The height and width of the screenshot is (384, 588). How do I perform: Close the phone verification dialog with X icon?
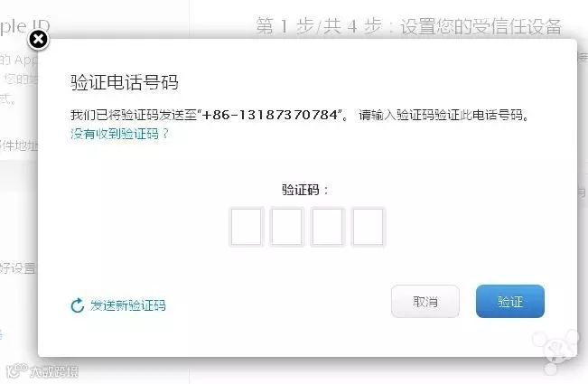pyautogui.click(x=38, y=40)
